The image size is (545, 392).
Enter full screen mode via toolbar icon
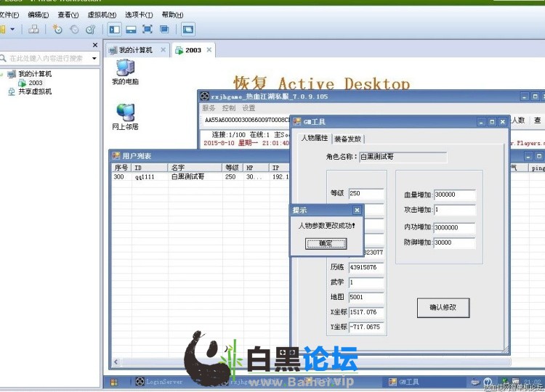point(148,30)
